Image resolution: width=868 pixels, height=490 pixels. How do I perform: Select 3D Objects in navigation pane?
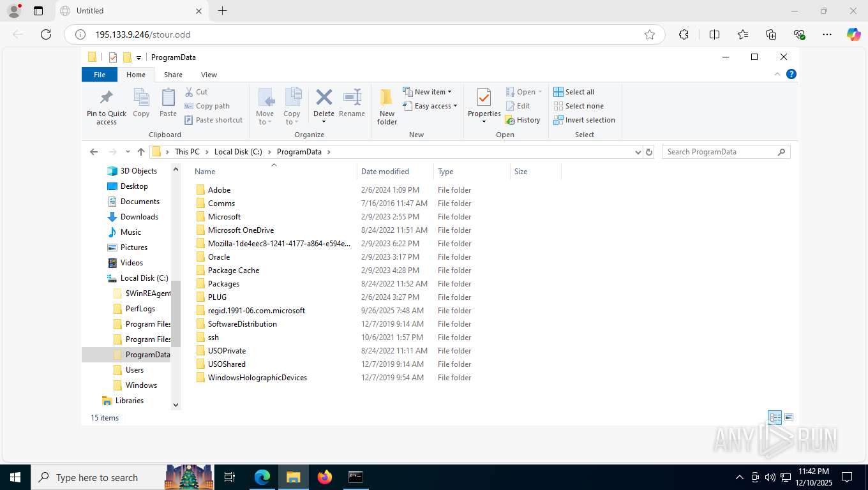(138, 171)
